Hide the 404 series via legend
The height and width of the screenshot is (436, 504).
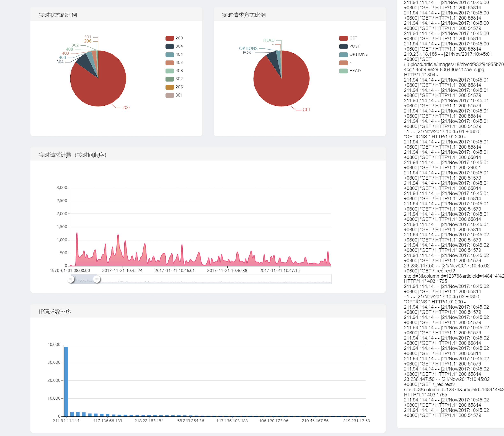coord(170,54)
